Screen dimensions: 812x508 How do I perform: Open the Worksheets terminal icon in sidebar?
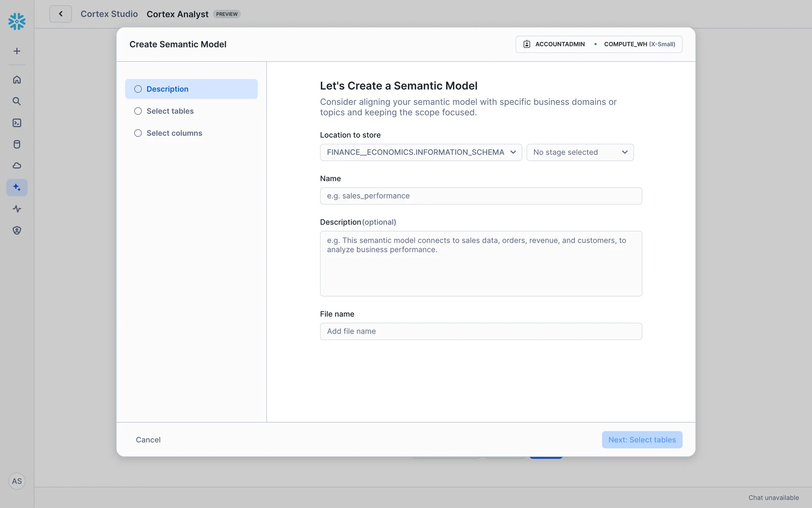(17, 123)
